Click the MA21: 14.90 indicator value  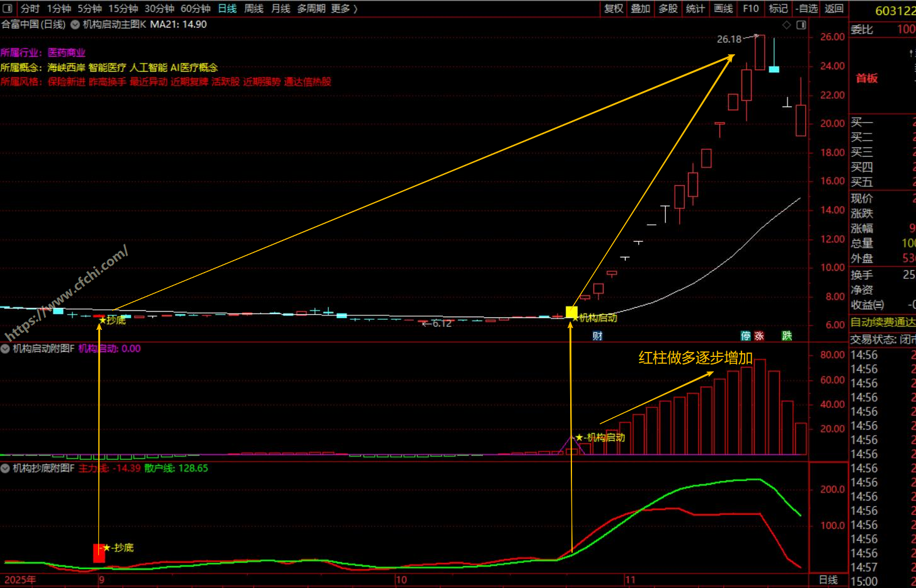click(178, 25)
